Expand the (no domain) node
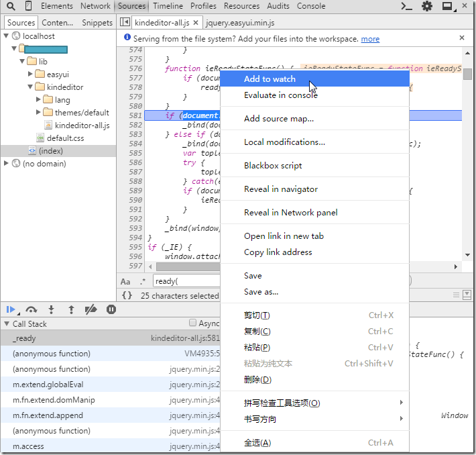Image resolution: width=476 pixels, height=455 pixels. pyautogui.click(x=6, y=163)
